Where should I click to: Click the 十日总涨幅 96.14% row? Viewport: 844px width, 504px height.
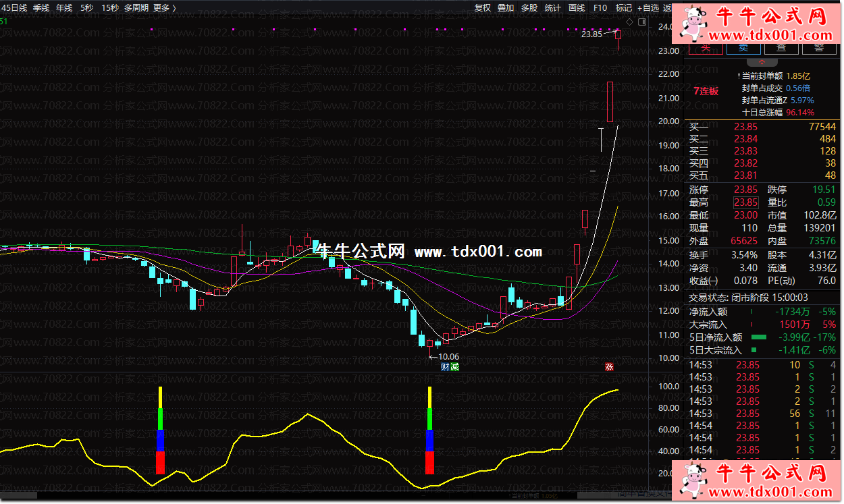tap(778, 113)
